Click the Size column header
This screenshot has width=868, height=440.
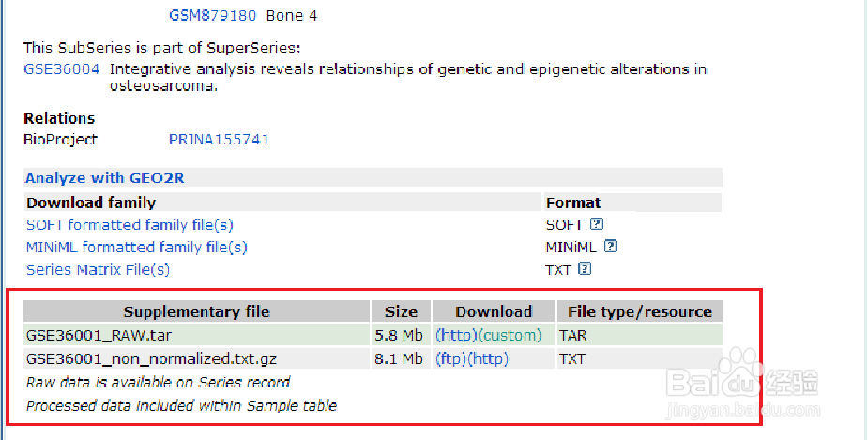click(x=401, y=312)
